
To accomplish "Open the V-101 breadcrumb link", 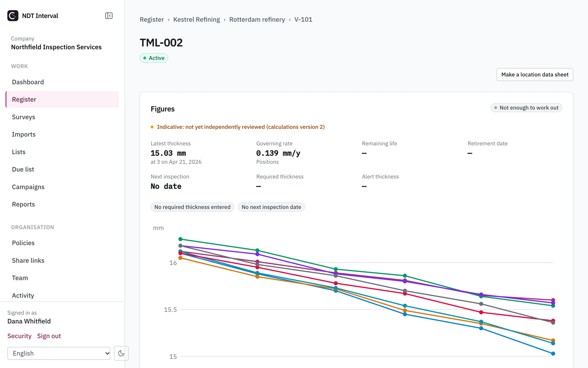I will pyautogui.click(x=303, y=19).
